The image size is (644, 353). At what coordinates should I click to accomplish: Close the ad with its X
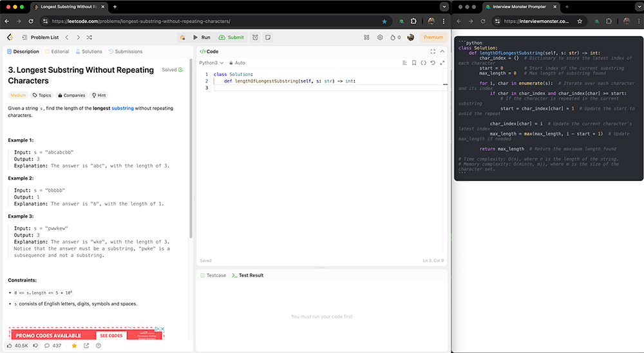click(163, 329)
